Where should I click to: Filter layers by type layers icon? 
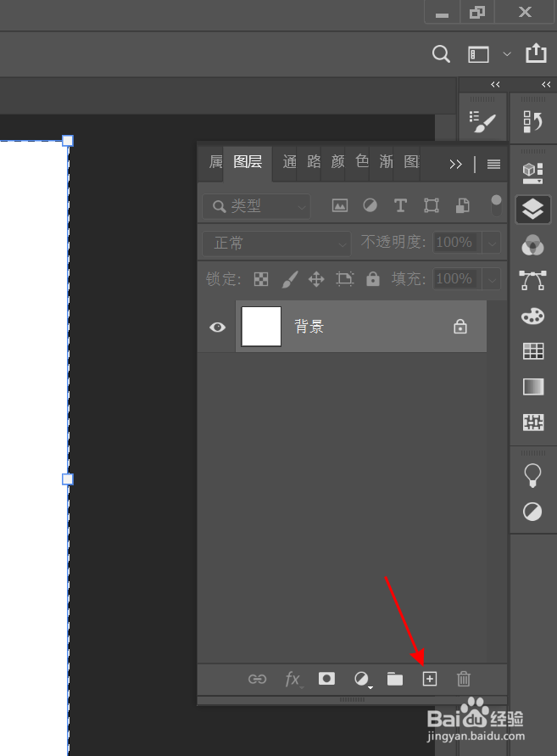click(400, 206)
